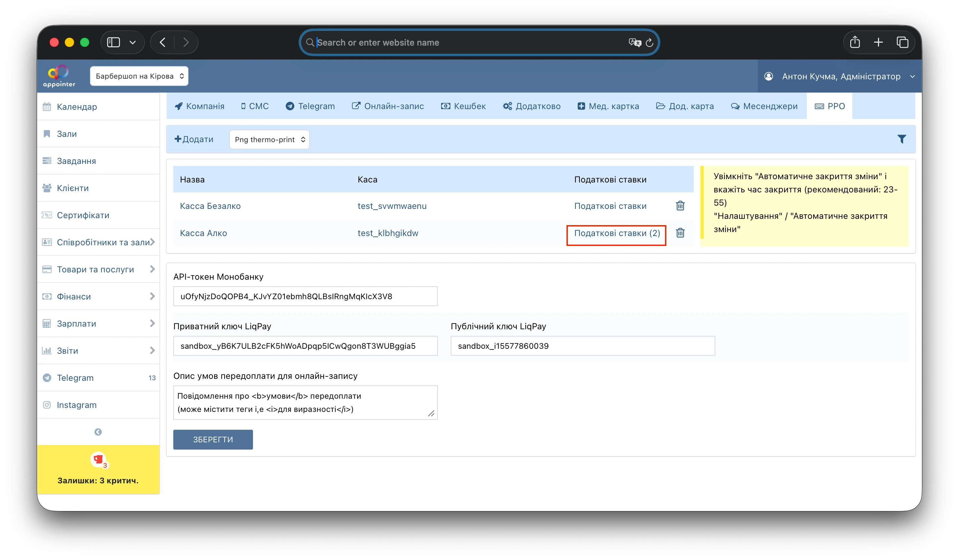Screen dimensions: 959x560
Task: Click the ЗБЕРЕГТИ button
Action: click(x=213, y=439)
